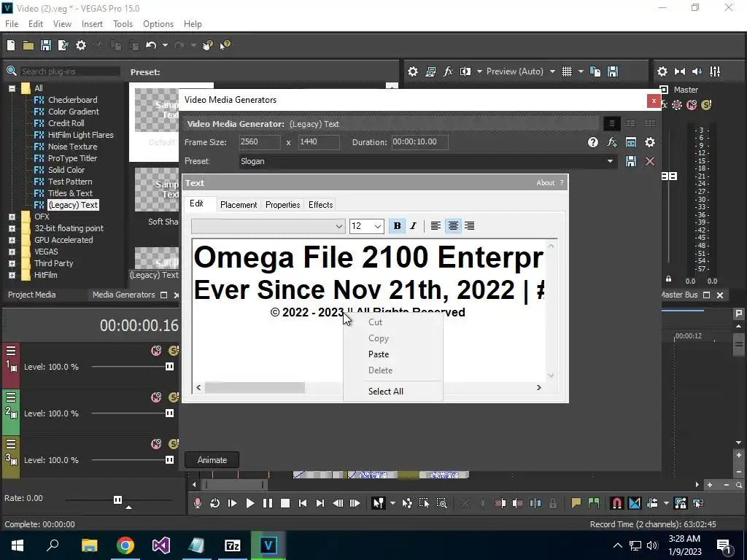Toggle the Enable Snapping magnet icon

[616, 503]
